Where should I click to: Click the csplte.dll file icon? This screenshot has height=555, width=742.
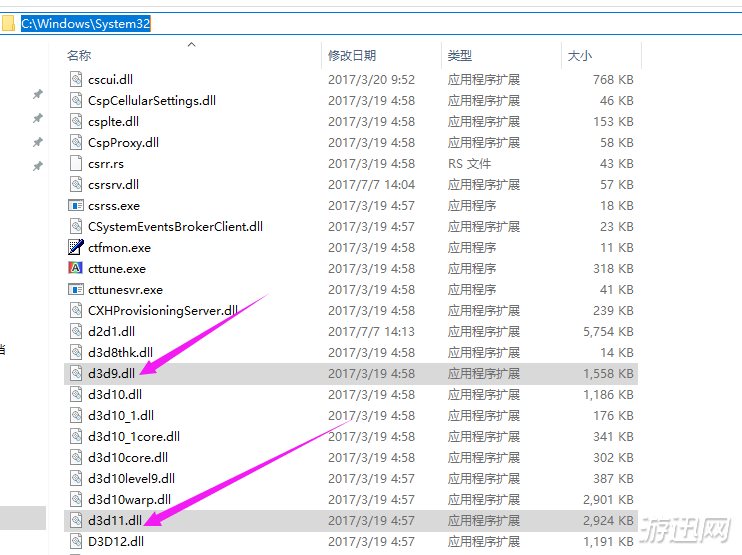tap(76, 121)
